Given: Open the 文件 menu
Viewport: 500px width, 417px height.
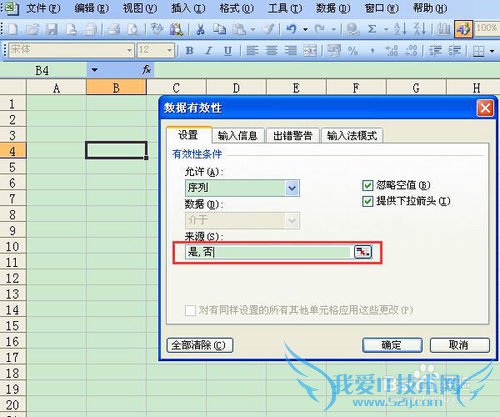Looking at the screenshot, I should 43,8.
